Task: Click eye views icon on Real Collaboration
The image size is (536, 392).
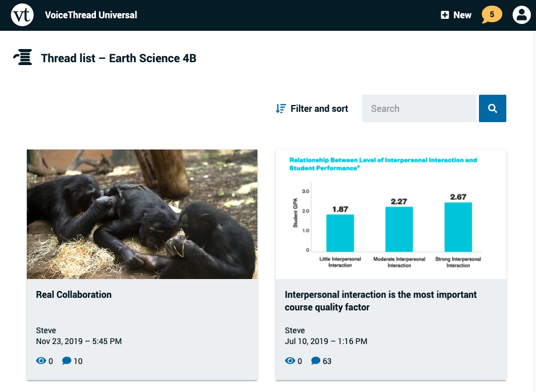Action: tap(41, 361)
